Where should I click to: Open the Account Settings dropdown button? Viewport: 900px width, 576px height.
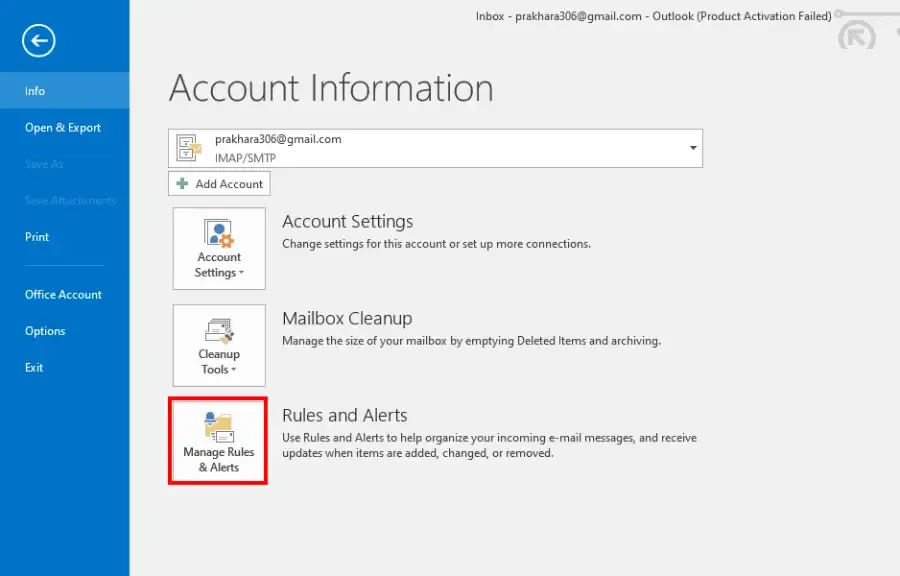pyautogui.click(x=219, y=248)
